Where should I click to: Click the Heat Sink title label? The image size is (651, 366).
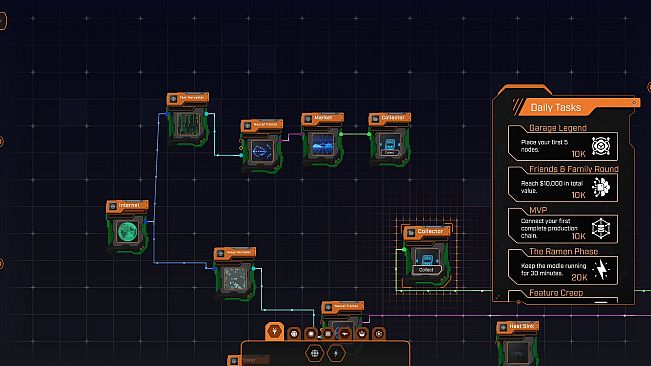point(521,326)
